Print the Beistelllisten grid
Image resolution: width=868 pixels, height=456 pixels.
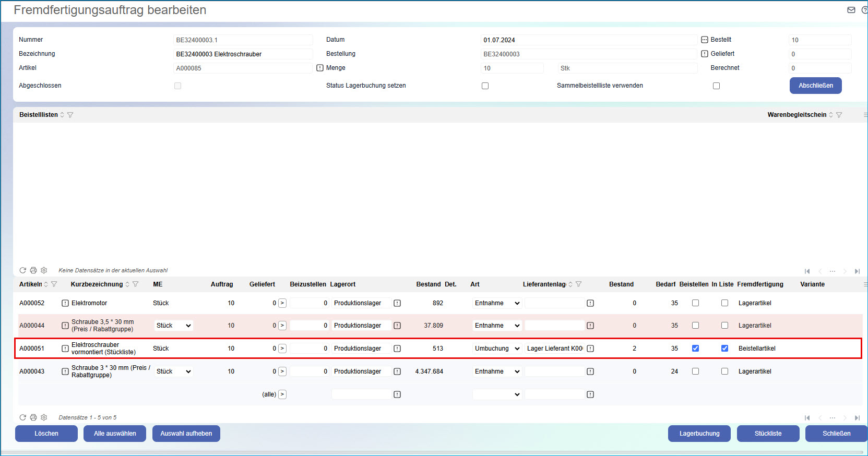(33, 270)
